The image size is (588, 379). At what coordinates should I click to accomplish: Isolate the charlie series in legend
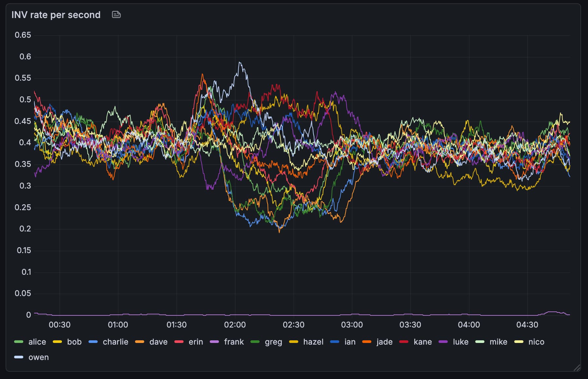[115, 342]
